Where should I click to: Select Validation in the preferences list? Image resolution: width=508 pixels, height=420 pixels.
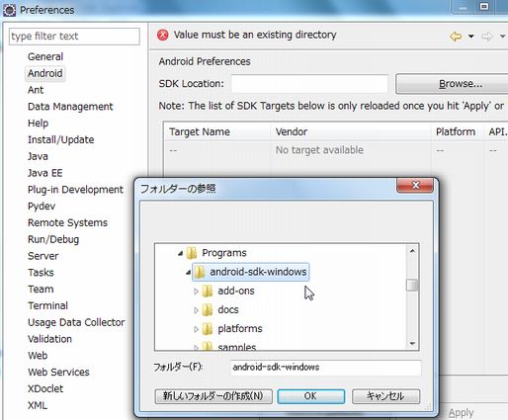[49, 339]
